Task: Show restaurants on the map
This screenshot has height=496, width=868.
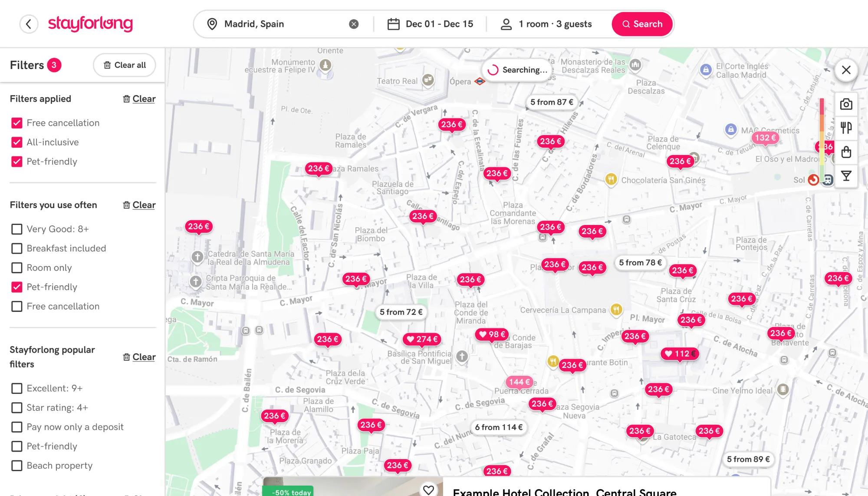Action: pyautogui.click(x=846, y=128)
